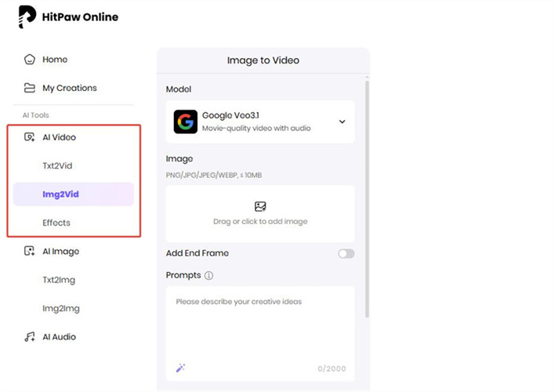The height and width of the screenshot is (392, 554).
Task: Click the add image icon in the upload area
Action: pos(260,206)
